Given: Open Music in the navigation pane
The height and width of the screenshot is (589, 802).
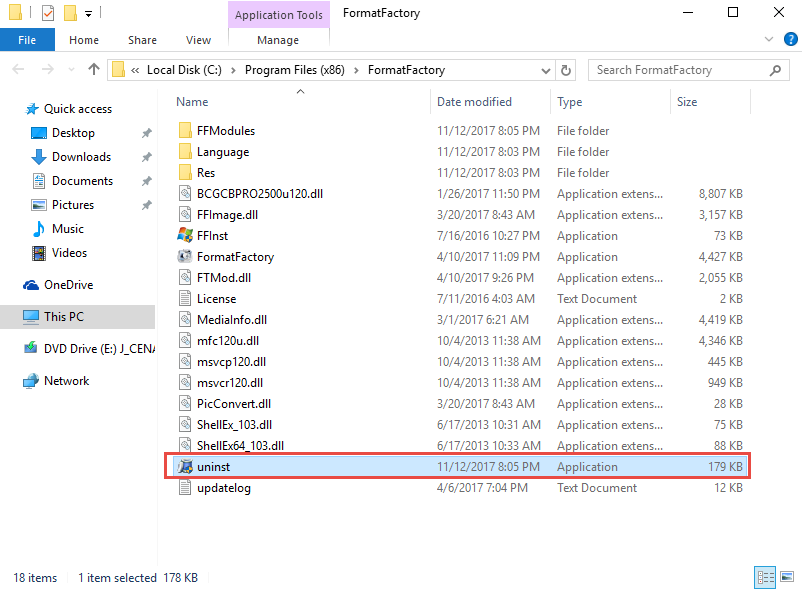Looking at the screenshot, I should pyautogui.click(x=68, y=229).
